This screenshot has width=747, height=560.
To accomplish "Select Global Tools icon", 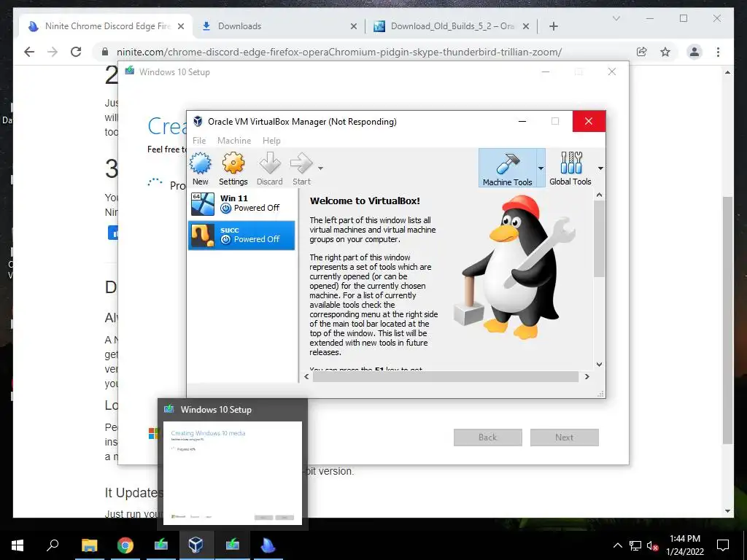I will pos(570,168).
